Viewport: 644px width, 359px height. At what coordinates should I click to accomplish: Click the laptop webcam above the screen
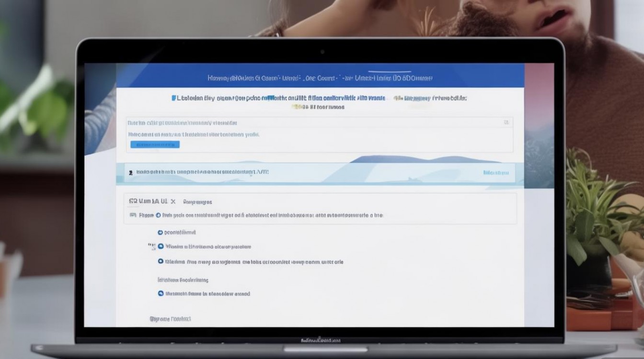pos(322,52)
